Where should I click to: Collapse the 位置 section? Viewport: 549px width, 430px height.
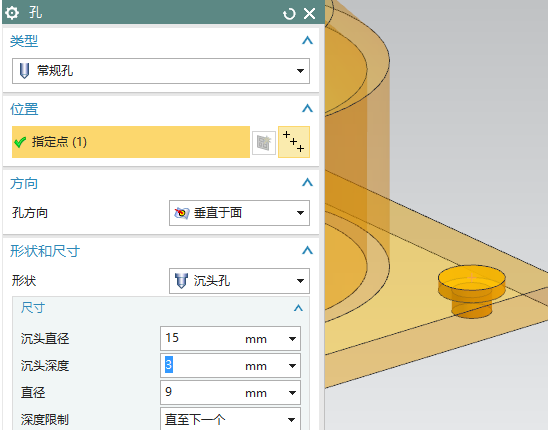307,108
